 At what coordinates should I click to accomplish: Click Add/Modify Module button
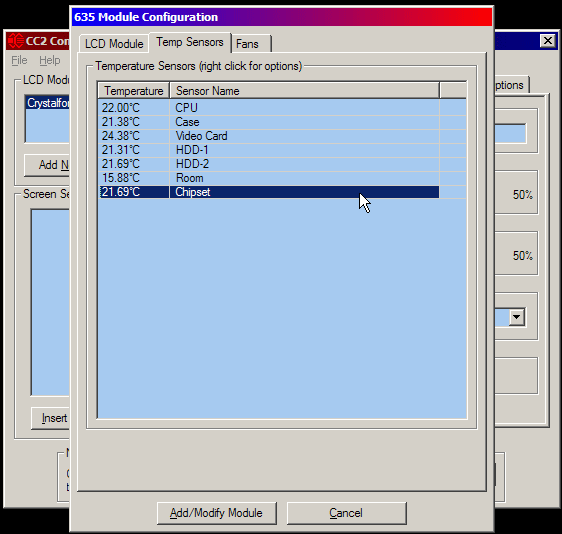pyautogui.click(x=216, y=513)
